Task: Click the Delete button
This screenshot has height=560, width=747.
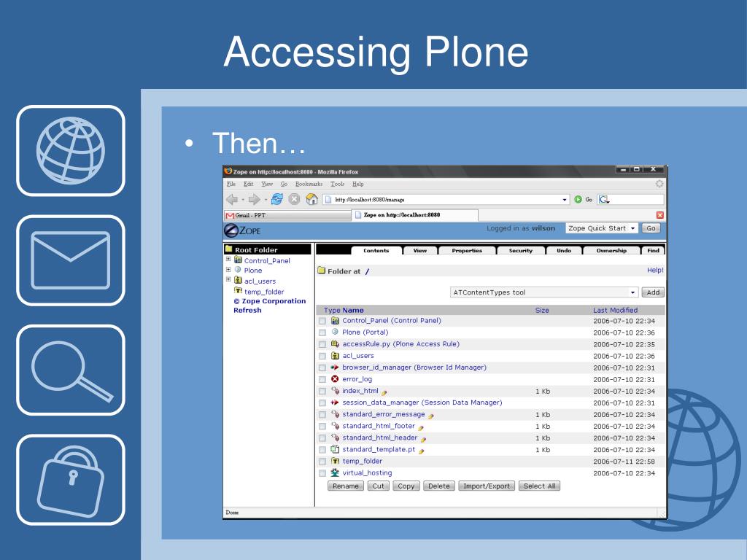Action: tap(438, 486)
